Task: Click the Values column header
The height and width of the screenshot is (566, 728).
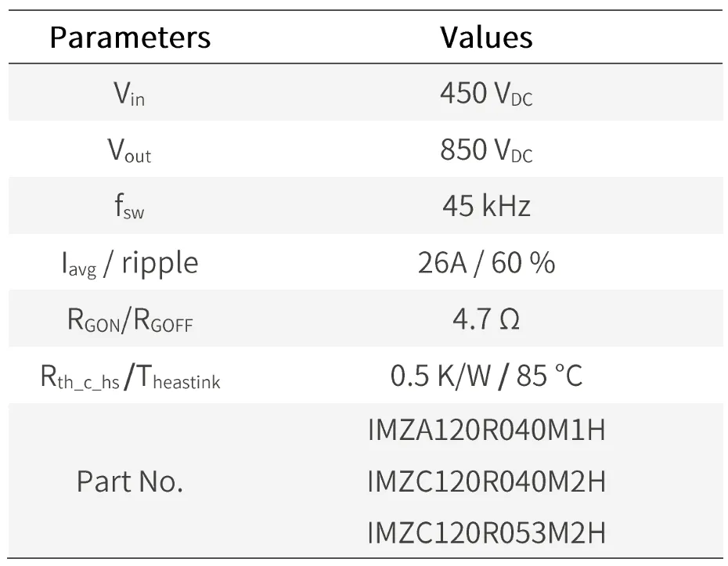Action: 486,37
